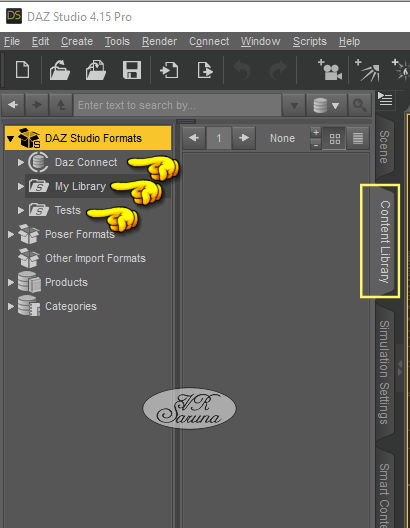Select Tests folder in the tree

[68, 210]
